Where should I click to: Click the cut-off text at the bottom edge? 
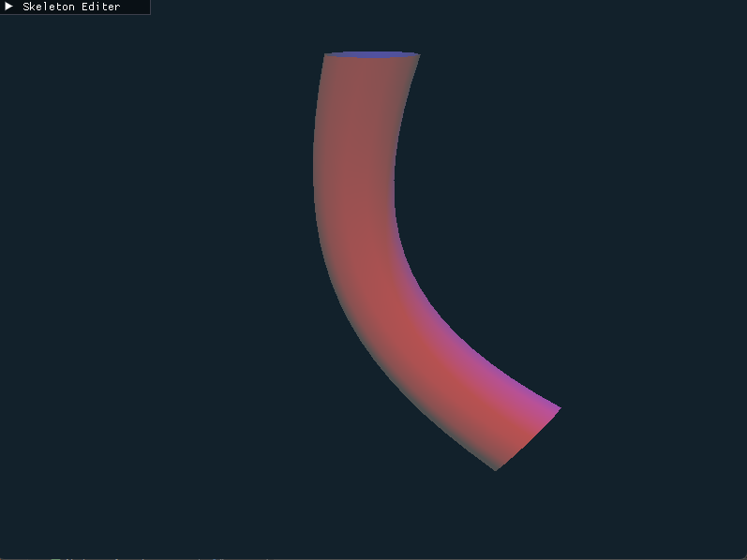pos(141,557)
